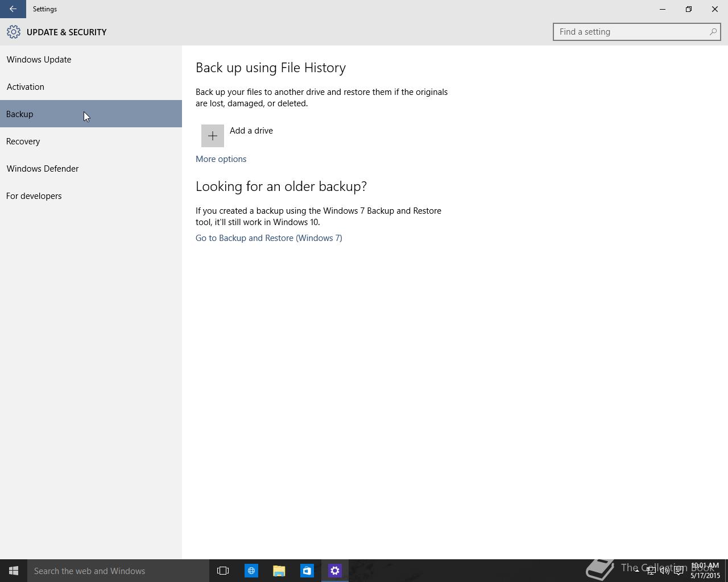
Task: Open the For developers section
Action: coord(91,196)
